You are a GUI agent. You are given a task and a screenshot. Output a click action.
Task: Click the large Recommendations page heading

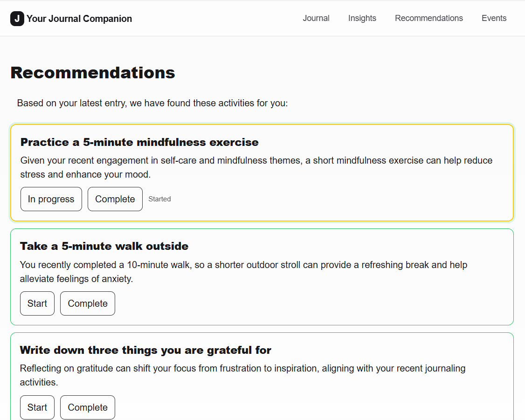pos(93,73)
